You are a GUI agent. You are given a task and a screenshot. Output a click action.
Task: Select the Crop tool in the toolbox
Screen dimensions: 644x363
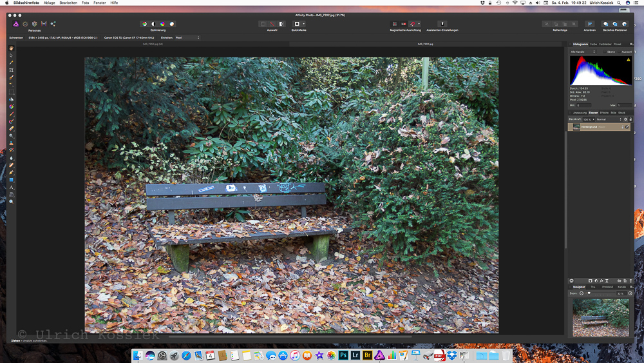click(11, 70)
